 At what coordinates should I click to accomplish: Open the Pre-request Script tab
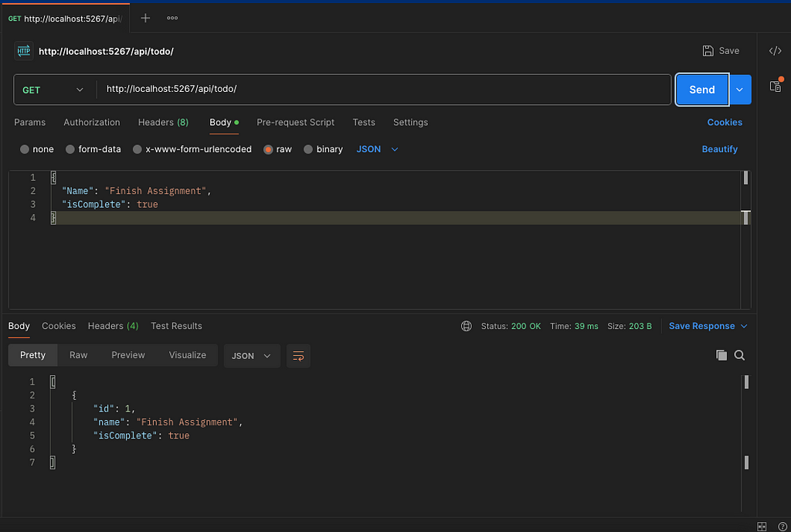coord(296,123)
